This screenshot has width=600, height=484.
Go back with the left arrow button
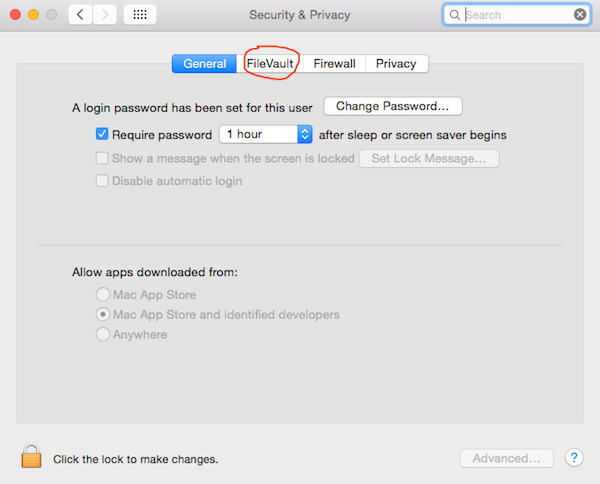pyautogui.click(x=80, y=15)
